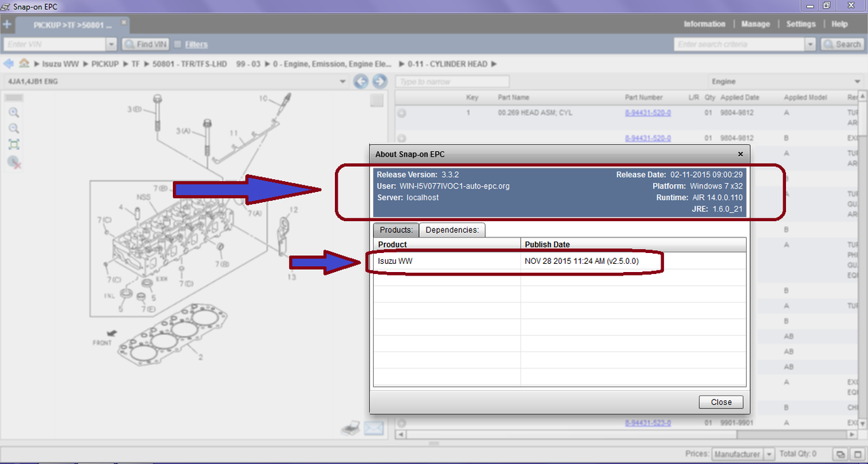Open VIN history dropdown
This screenshot has height=464, width=868.
pos(112,44)
